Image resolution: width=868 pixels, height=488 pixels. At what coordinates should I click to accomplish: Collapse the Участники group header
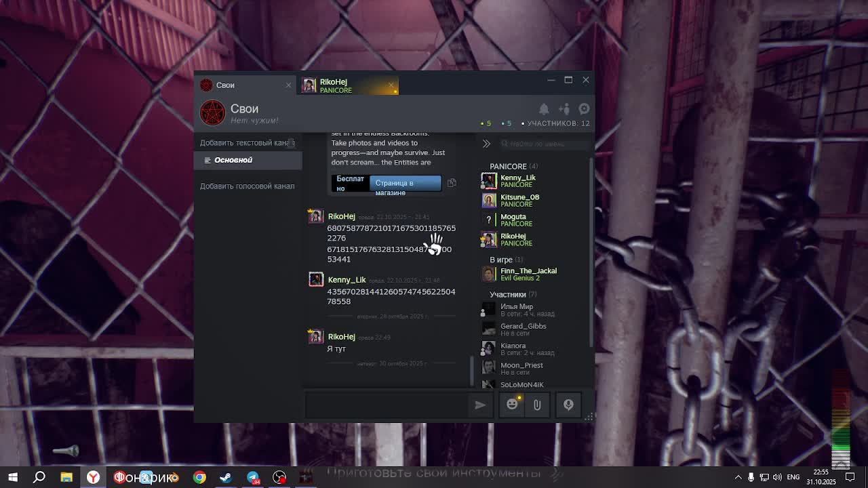click(513, 294)
